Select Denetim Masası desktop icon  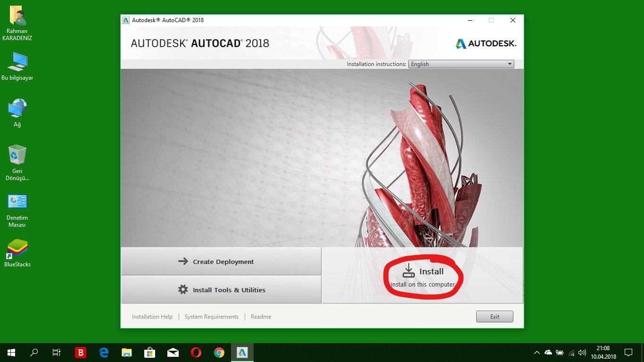pos(17,210)
